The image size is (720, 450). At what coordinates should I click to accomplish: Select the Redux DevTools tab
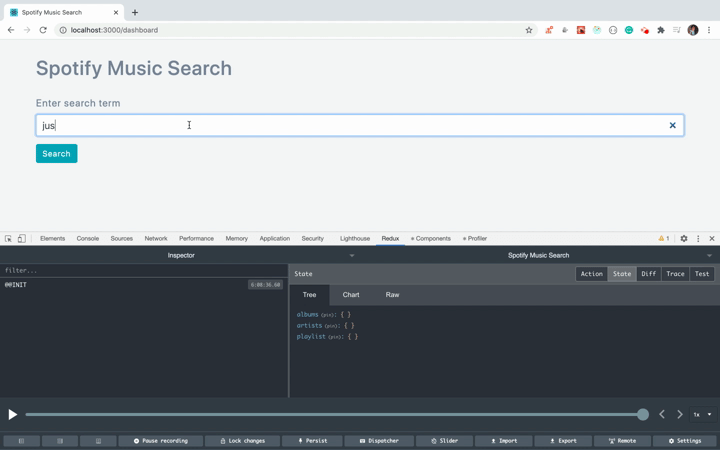tap(390, 238)
